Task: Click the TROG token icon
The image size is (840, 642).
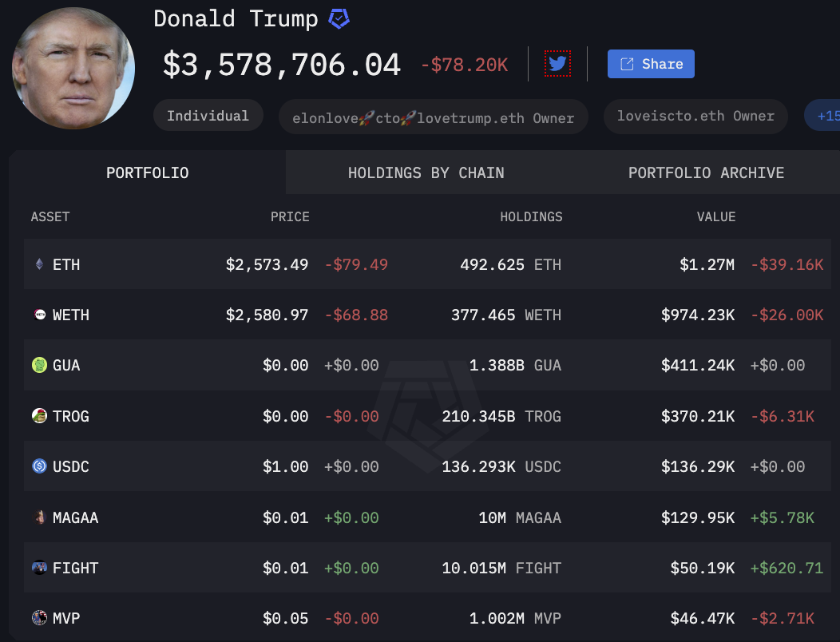Action: (x=39, y=416)
